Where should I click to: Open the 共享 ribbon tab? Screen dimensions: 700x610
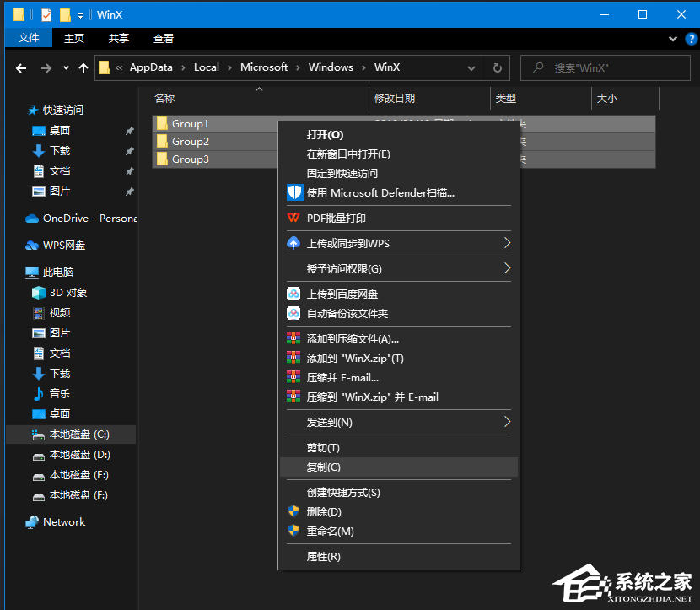122,37
